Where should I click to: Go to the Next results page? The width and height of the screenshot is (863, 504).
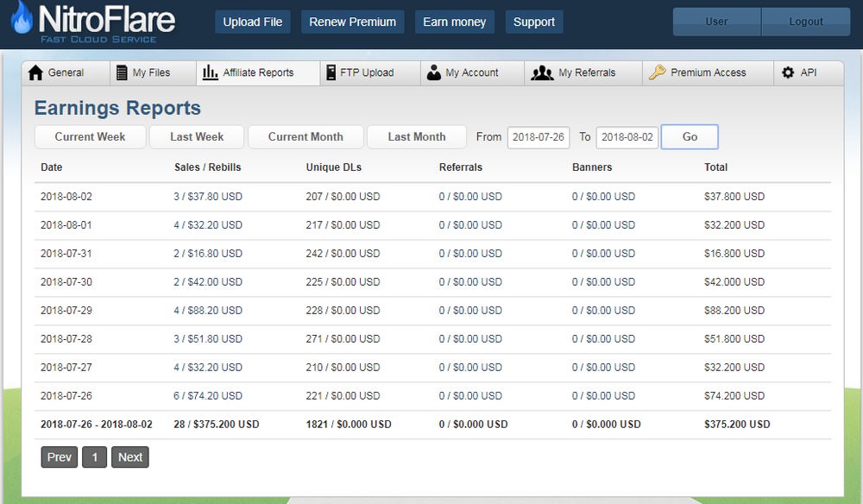[x=130, y=457]
